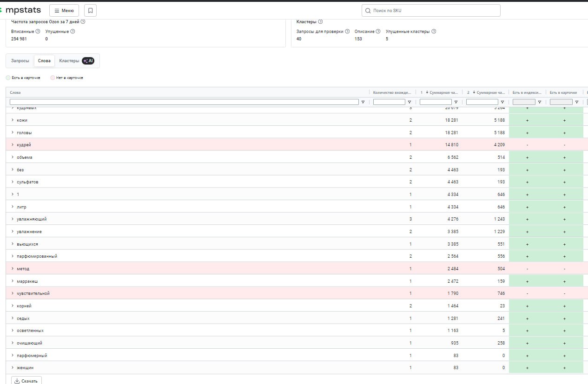
Task: Open filter icon for second Суммарная column
Action: [x=502, y=102]
